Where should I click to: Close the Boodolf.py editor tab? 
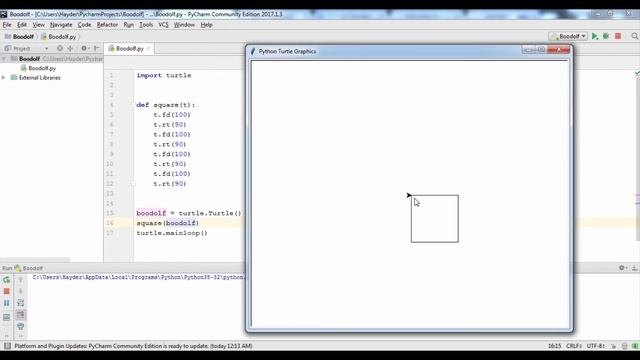pyautogui.click(x=149, y=49)
